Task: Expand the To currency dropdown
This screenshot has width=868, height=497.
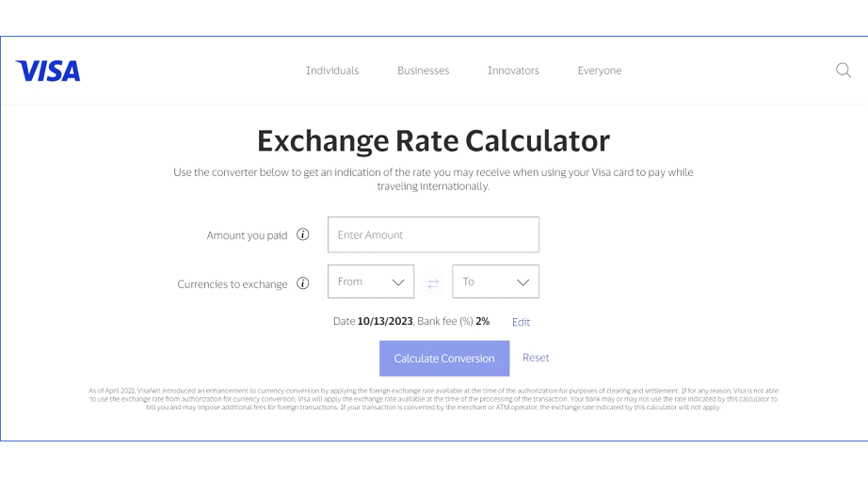Action: click(495, 281)
